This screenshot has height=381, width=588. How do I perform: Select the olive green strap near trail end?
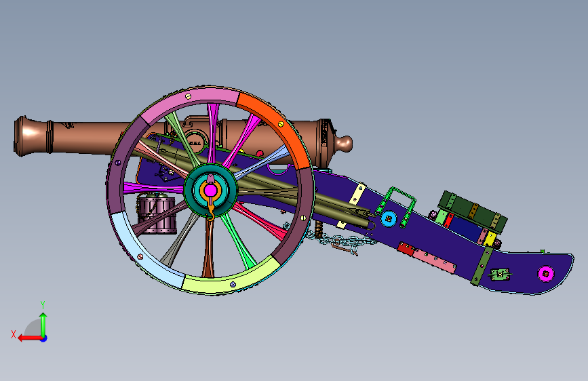pyautogui.click(x=482, y=266)
